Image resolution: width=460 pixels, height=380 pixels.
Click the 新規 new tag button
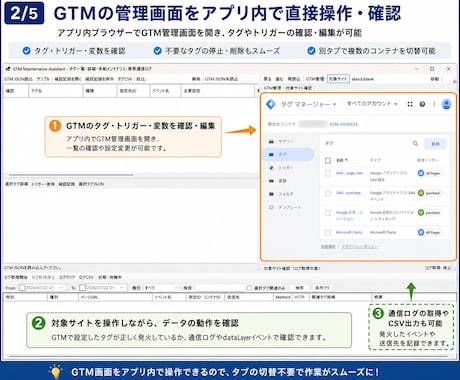(435, 144)
